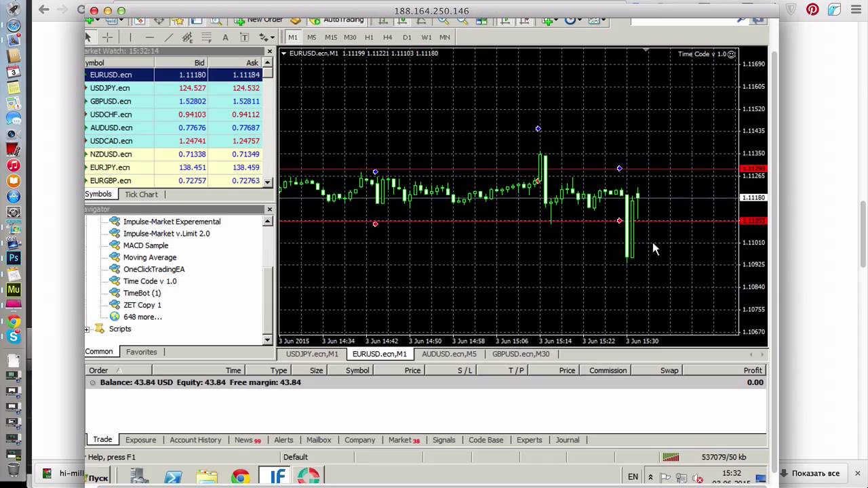Viewport: 868px width, 488px height.
Task: Close the Market Watch panel
Action: pos(269,51)
